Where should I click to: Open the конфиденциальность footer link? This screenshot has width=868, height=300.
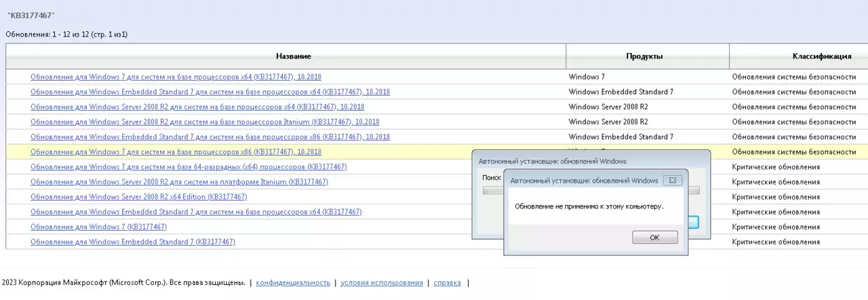click(x=293, y=282)
